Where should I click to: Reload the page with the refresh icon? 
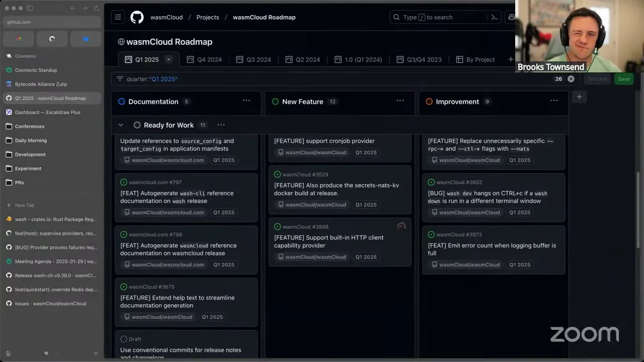click(96, 8)
